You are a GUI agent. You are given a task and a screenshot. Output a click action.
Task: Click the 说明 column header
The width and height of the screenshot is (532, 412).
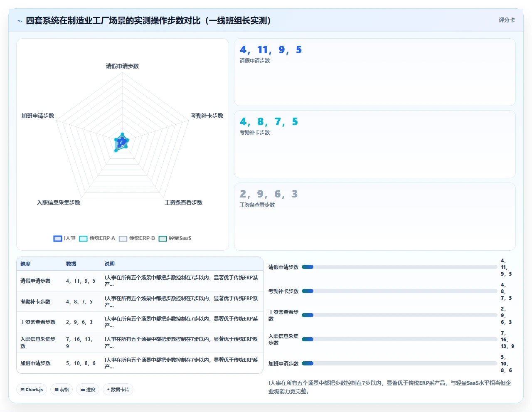pyautogui.click(x=110, y=264)
